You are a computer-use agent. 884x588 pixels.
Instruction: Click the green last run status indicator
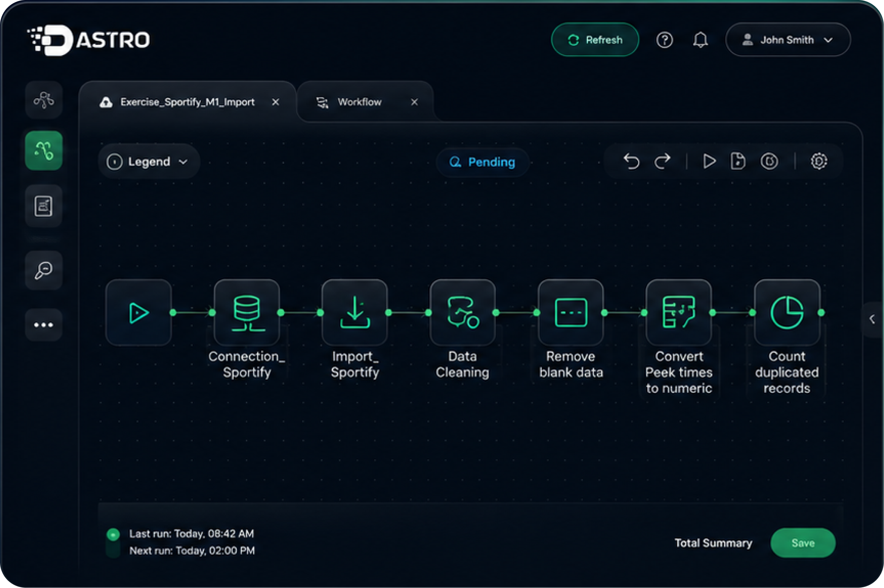(113, 534)
